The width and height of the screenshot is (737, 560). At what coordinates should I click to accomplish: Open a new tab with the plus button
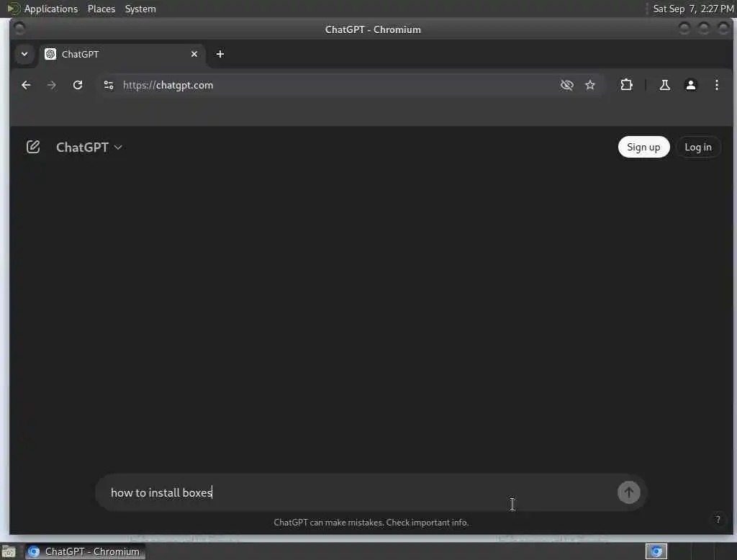pos(220,54)
